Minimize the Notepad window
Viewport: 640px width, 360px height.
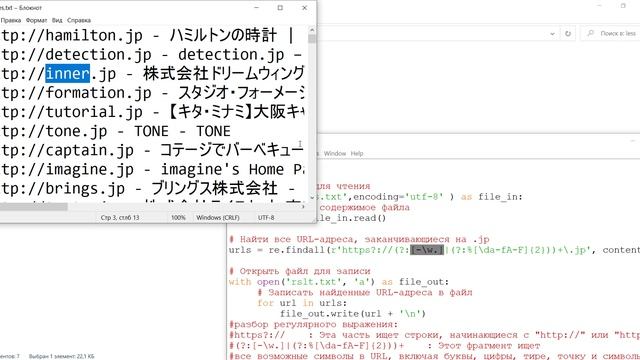pos(256,8)
